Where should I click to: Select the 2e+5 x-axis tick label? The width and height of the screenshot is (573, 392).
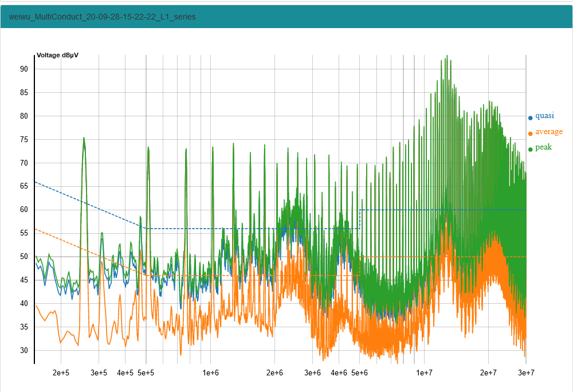(x=61, y=373)
